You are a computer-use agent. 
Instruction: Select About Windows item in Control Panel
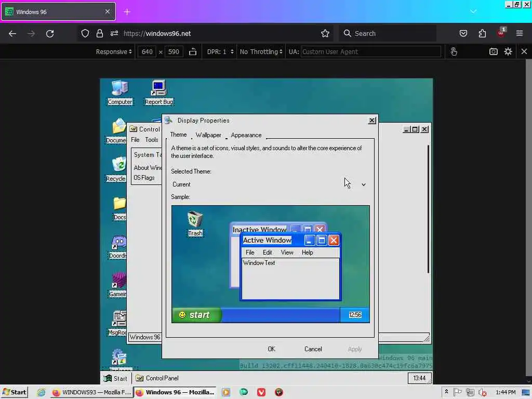click(147, 168)
